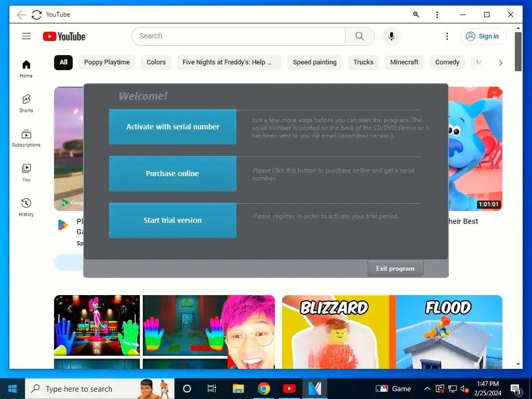Select the Colors filter chip
532x399 pixels.
click(156, 62)
